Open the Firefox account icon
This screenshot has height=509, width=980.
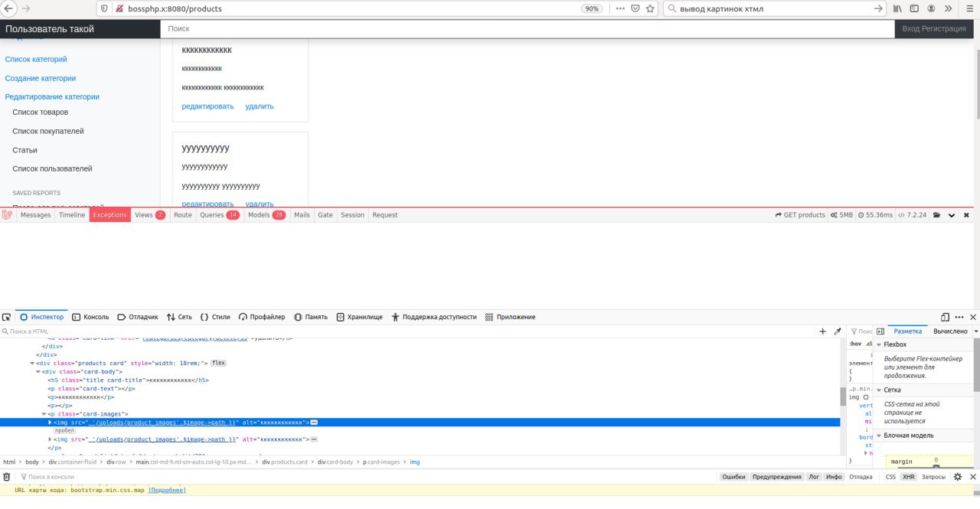click(932, 8)
